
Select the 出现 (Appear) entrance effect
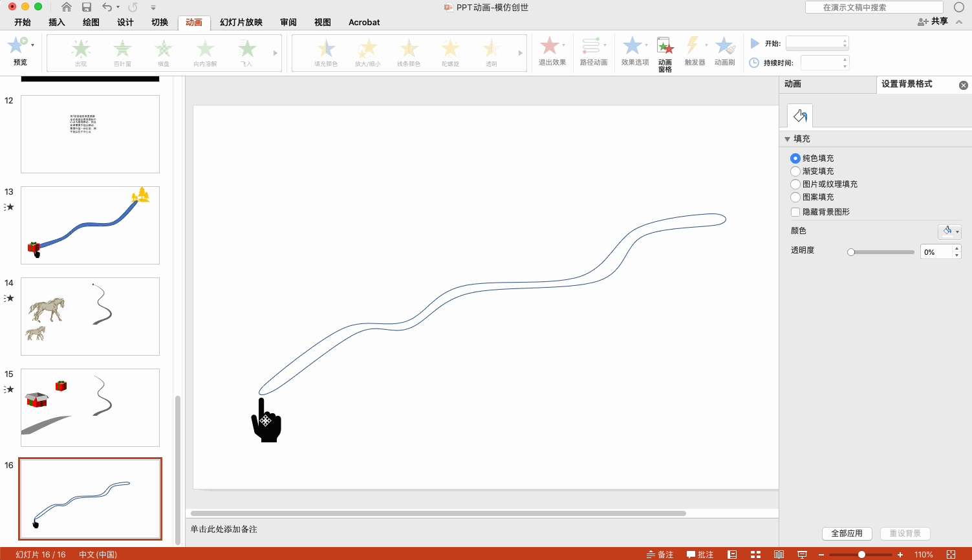pos(81,53)
